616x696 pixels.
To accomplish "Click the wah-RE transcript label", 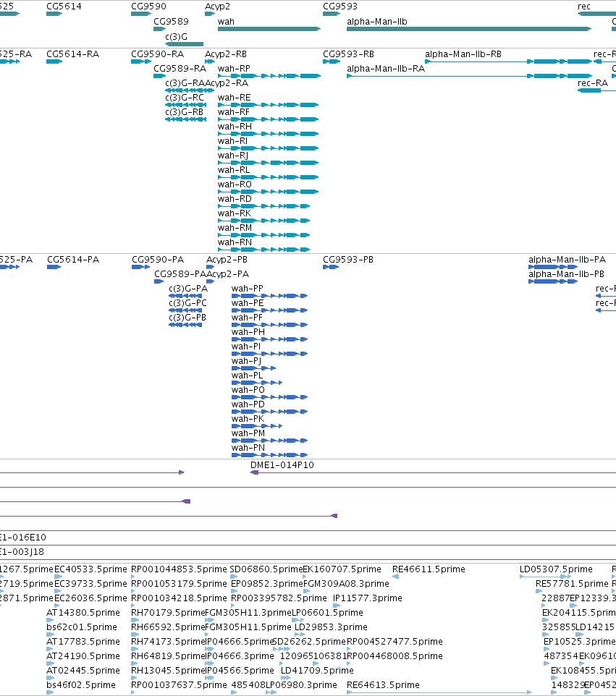I will [x=234, y=98].
